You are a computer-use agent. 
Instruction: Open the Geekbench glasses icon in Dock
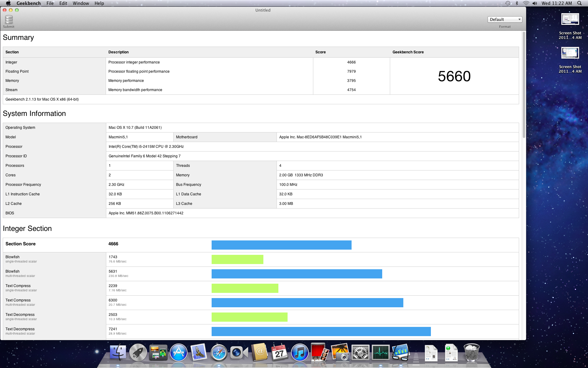(x=401, y=353)
